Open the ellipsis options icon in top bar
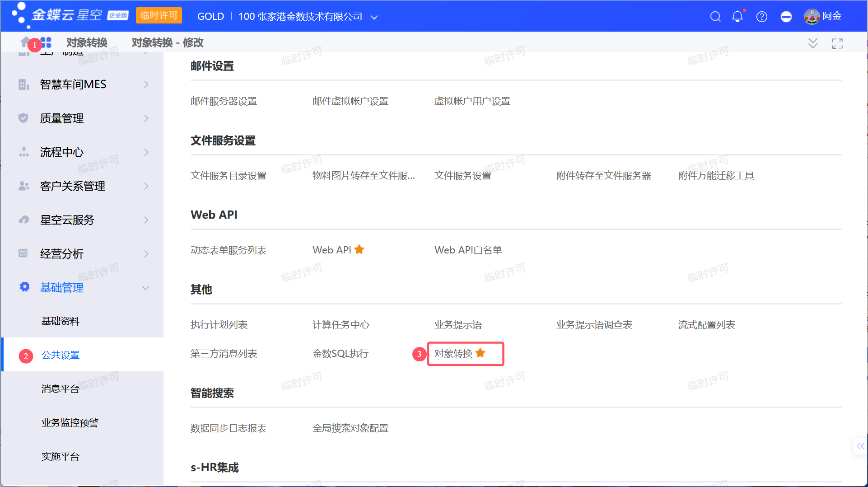Image resolution: width=868 pixels, height=487 pixels. [x=786, y=16]
